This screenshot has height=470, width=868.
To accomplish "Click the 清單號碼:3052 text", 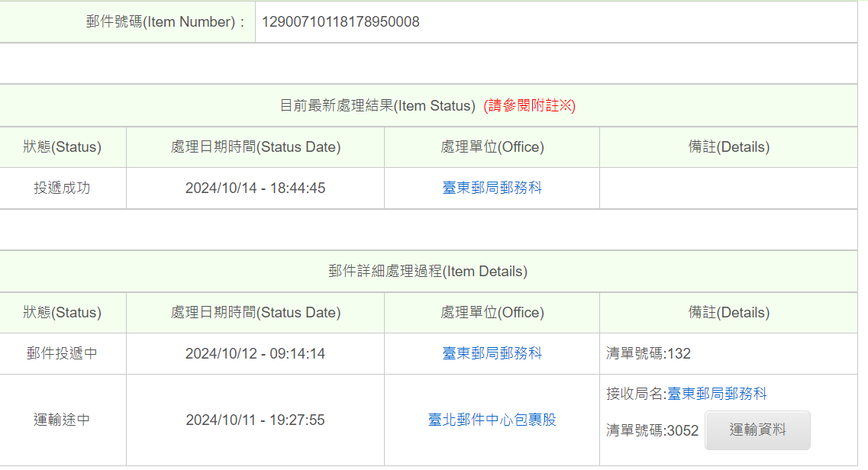I will click(652, 431).
